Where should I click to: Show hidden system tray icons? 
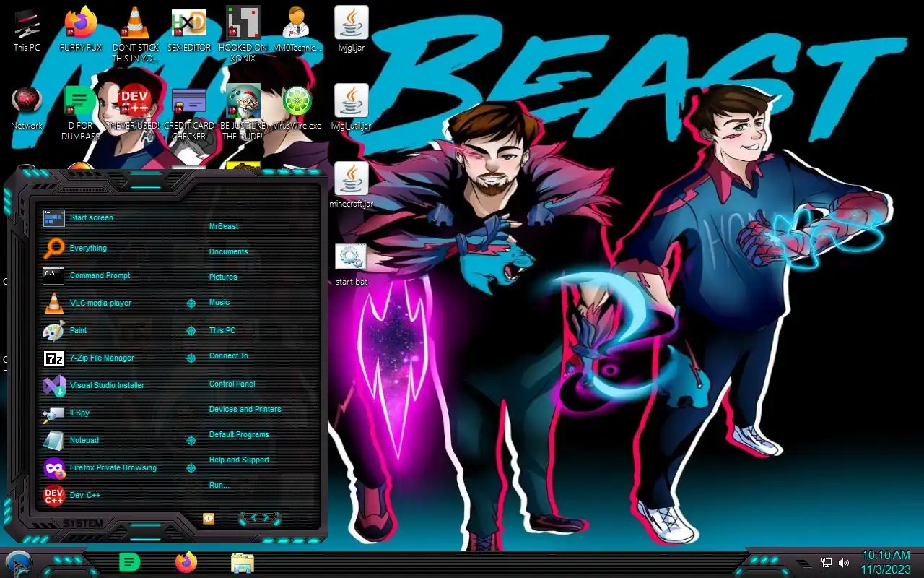click(x=804, y=563)
